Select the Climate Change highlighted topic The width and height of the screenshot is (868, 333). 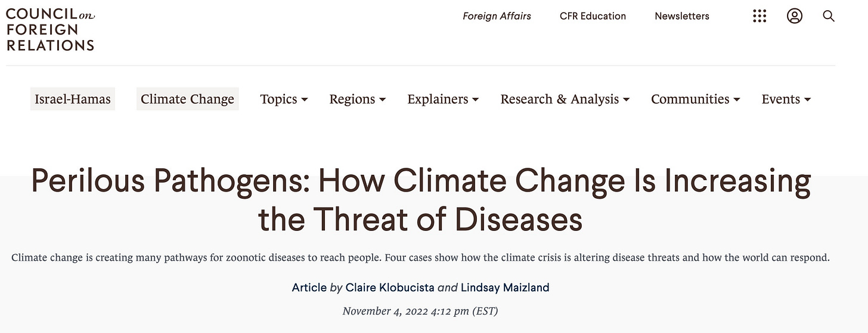tap(187, 99)
